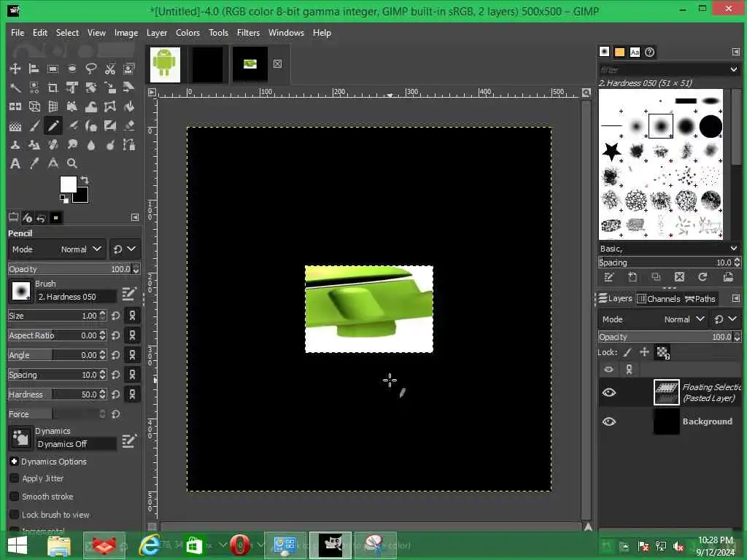Select the Rectangle Select tool
This screenshot has height=560, width=747.
click(53, 69)
